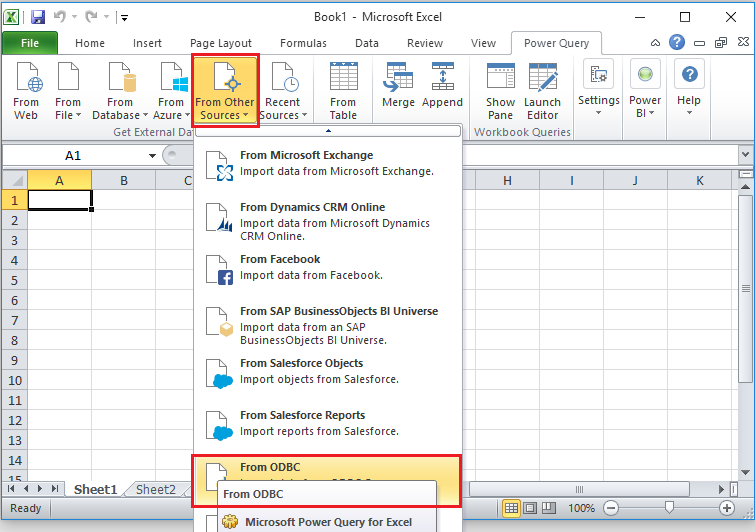The image size is (755, 532).
Task: Switch to Sheet1 tab
Action: tap(95, 490)
